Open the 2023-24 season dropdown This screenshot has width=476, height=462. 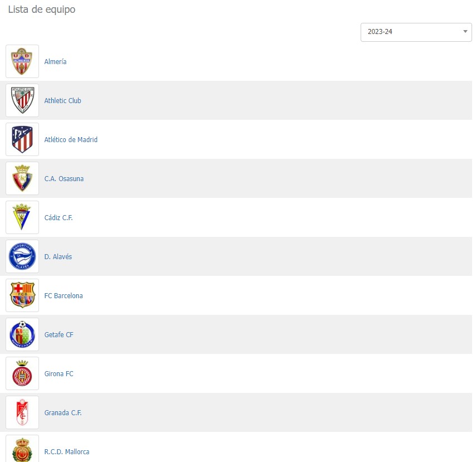(416, 32)
